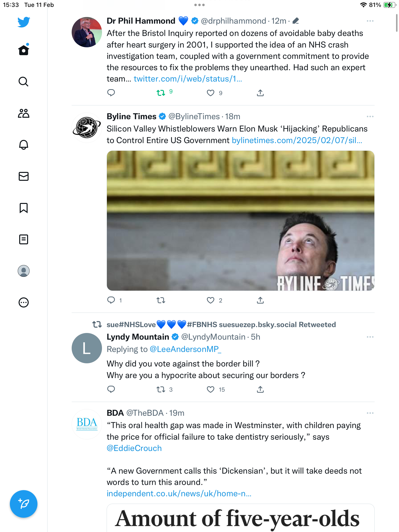Screen dimensions: 399x532
Task: Like the Byline Times tweet
Action: point(211,300)
